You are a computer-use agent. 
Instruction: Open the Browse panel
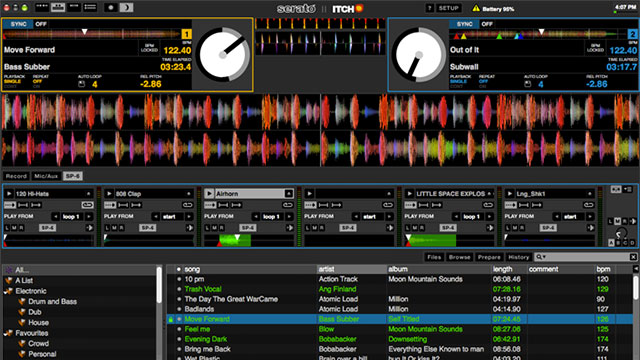tap(460, 257)
